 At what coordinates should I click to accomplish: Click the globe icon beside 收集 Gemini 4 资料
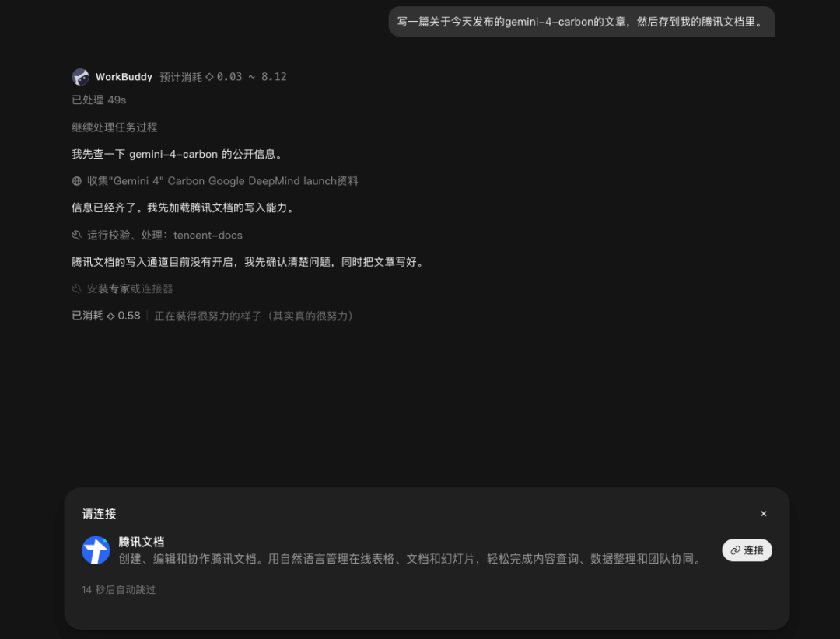76,181
